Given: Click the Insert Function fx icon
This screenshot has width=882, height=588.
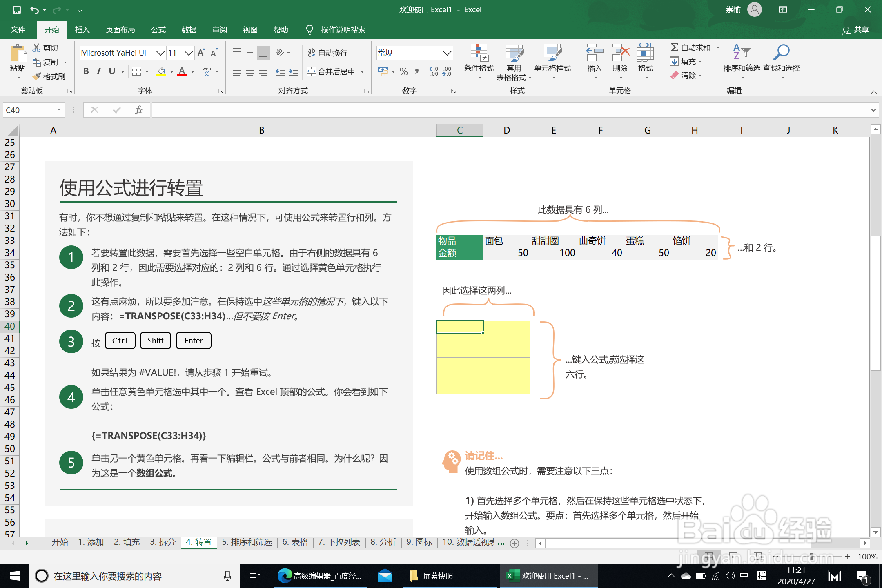Looking at the screenshot, I should [x=138, y=110].
